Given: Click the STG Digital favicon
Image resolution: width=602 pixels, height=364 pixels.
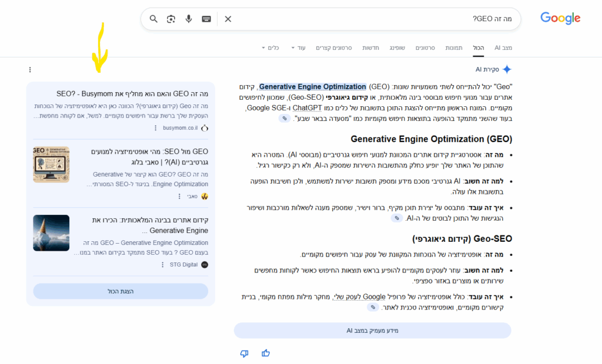Looking at the screenshot, I should pyautogui.click(x=205, y=265).
